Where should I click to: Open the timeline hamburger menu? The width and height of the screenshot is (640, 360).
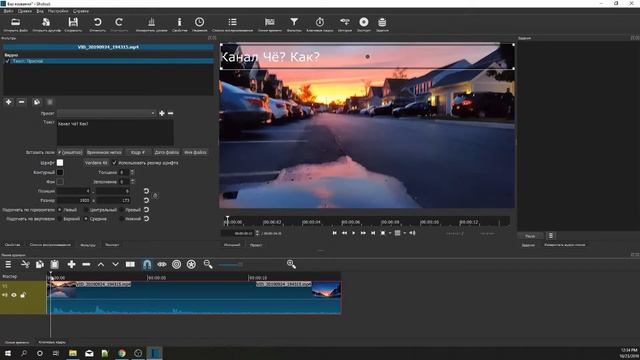[x=8, y=264]
